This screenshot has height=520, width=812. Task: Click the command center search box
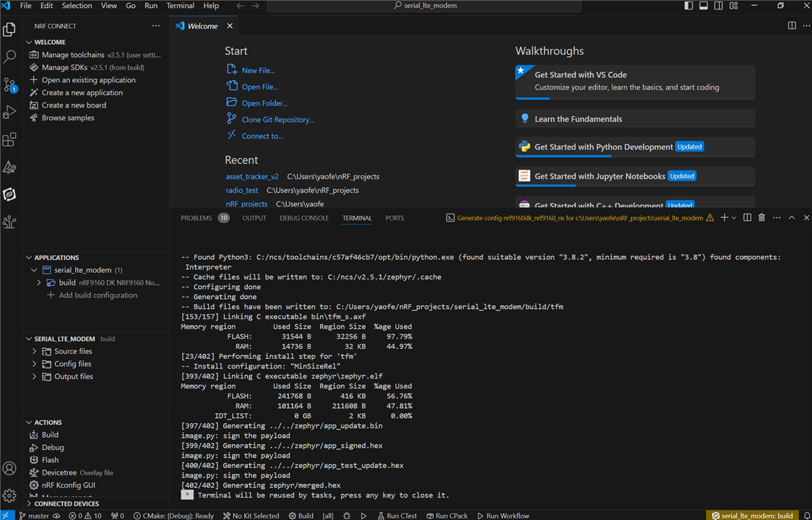[x=424, y=6]
